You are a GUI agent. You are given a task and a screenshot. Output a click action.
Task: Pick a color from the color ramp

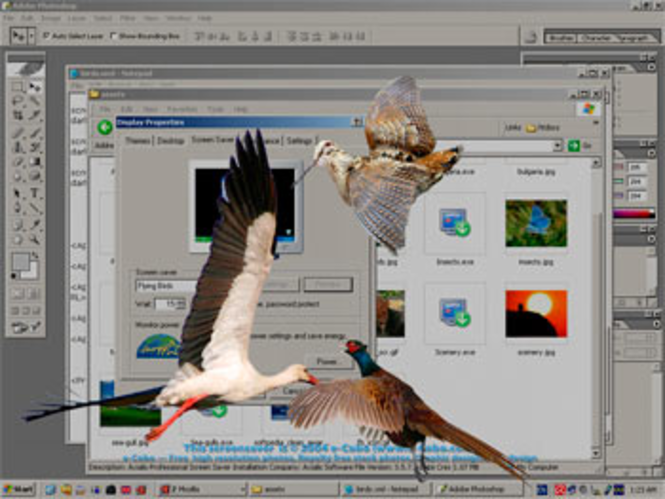[x=634, y=214]
